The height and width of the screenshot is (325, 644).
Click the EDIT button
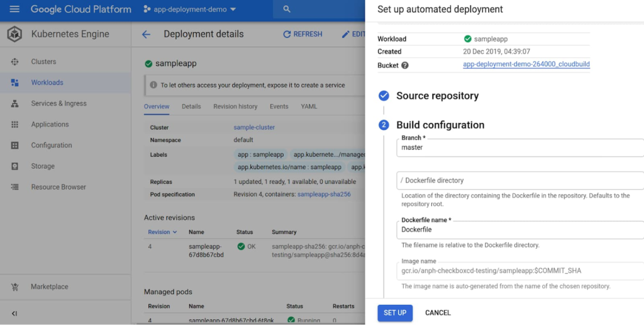pos(353,34)
